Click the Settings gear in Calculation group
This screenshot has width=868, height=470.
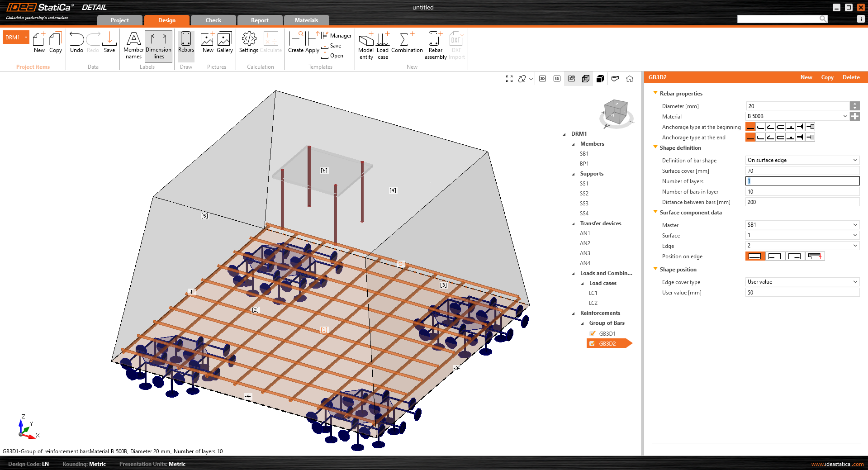click(x=248, y=44)
